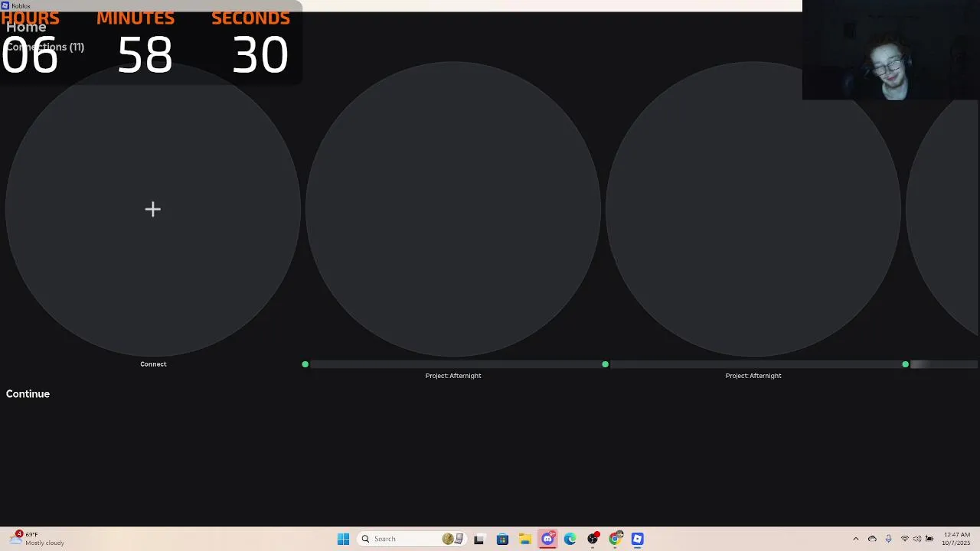The height and width of the screenshot is (551, 980).
Task: Open the battery tray icon
Action: click(x=929, y=539)
